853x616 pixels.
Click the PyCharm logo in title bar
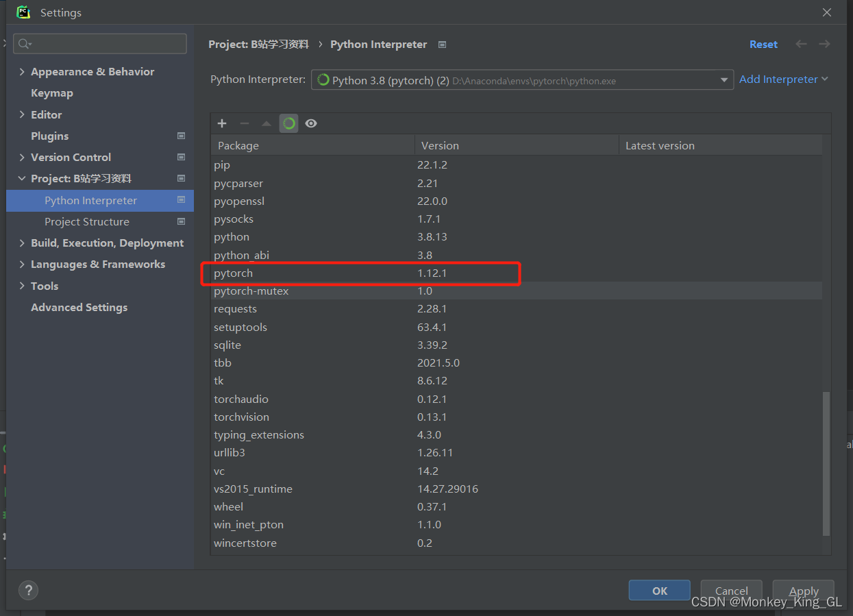pyautogui.click(x=23, y=12)
